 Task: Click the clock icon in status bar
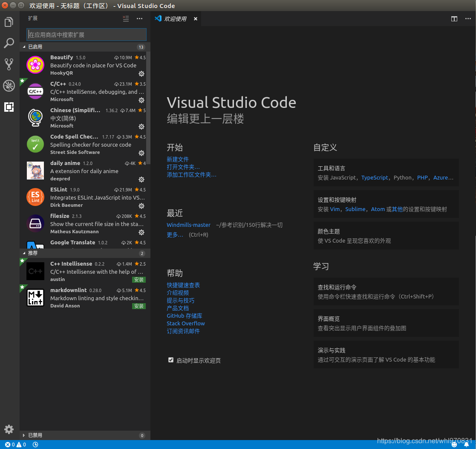point(35,444)
